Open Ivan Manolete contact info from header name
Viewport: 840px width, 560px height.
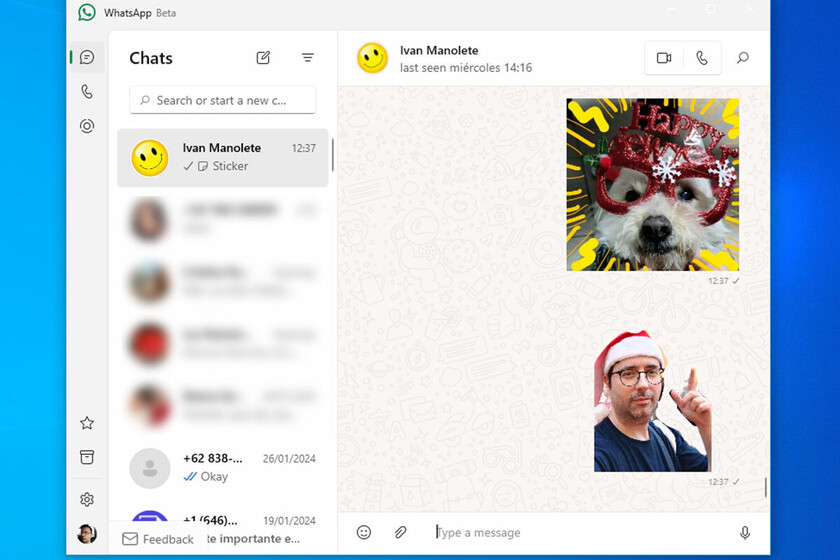[x=439, y=50]
